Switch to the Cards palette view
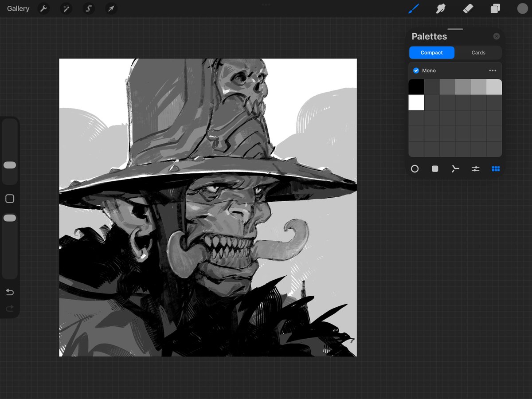Screen dimensions: 532x399 click(478, 52)
